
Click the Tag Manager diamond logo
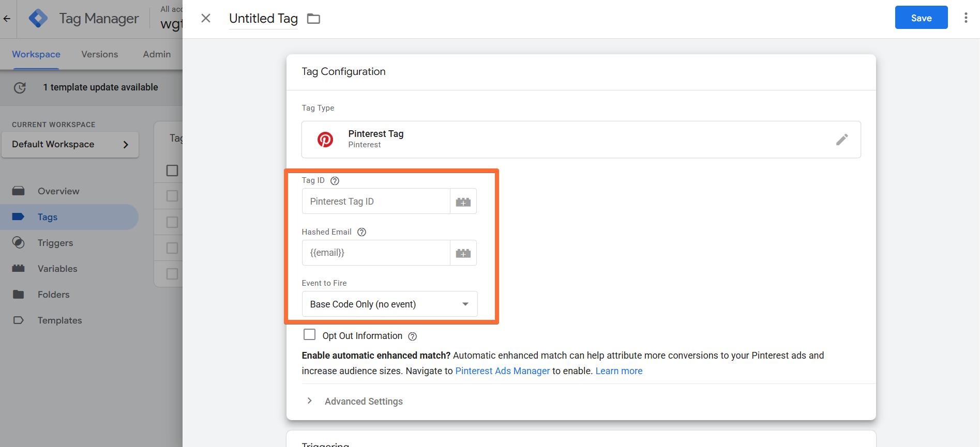38,19
